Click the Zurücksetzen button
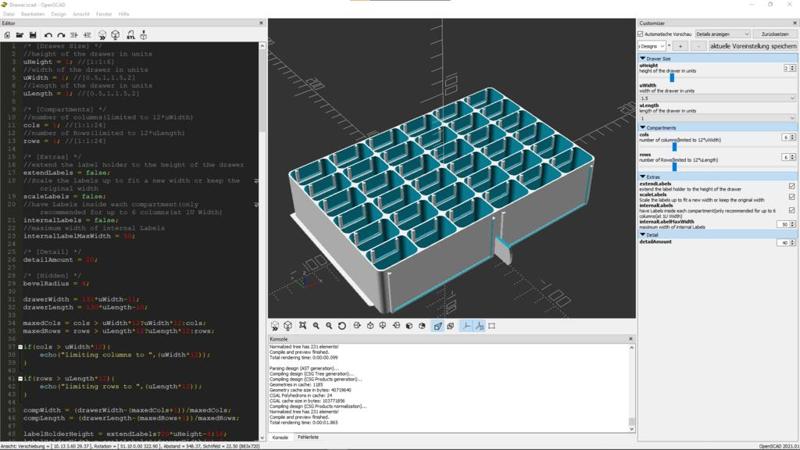The width and height of the screenshot is (800, 450). pos(774,34)
